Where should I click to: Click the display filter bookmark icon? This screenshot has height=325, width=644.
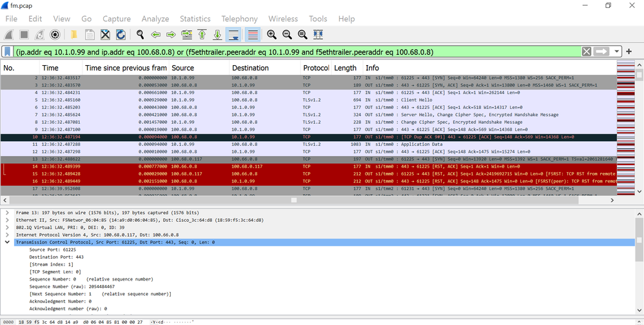tap(8, 52)
